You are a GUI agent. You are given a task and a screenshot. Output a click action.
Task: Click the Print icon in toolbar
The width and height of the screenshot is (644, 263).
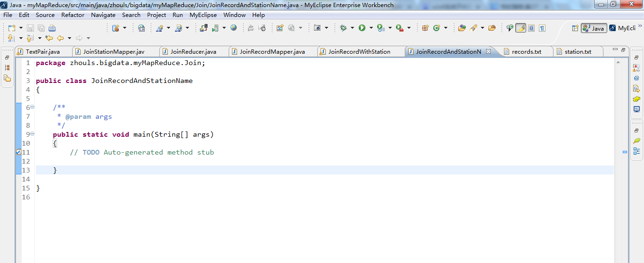coord(52,28)
